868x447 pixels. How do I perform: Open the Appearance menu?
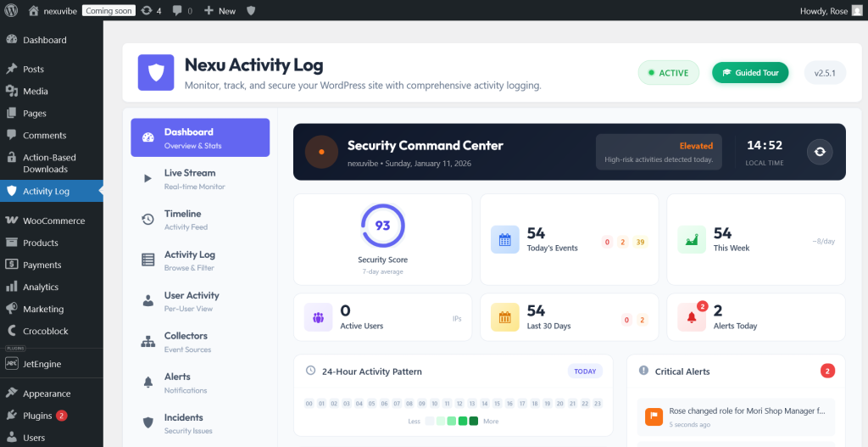point(52,394)
